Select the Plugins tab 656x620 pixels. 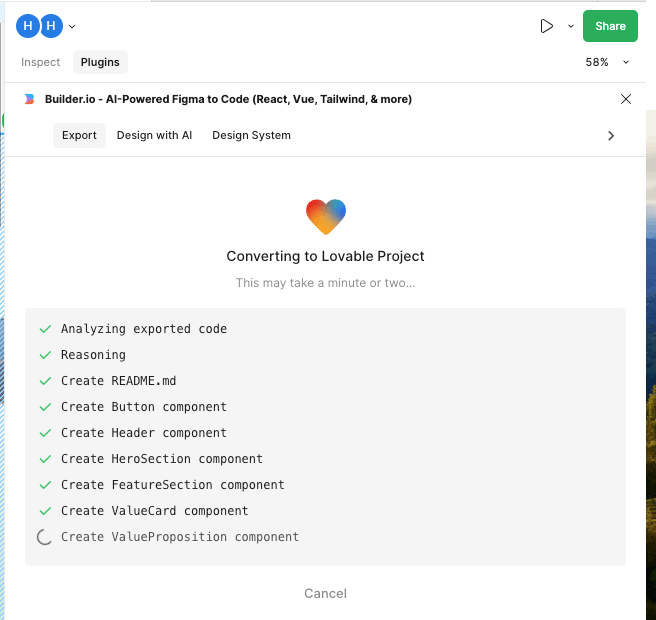pos(100,62)
